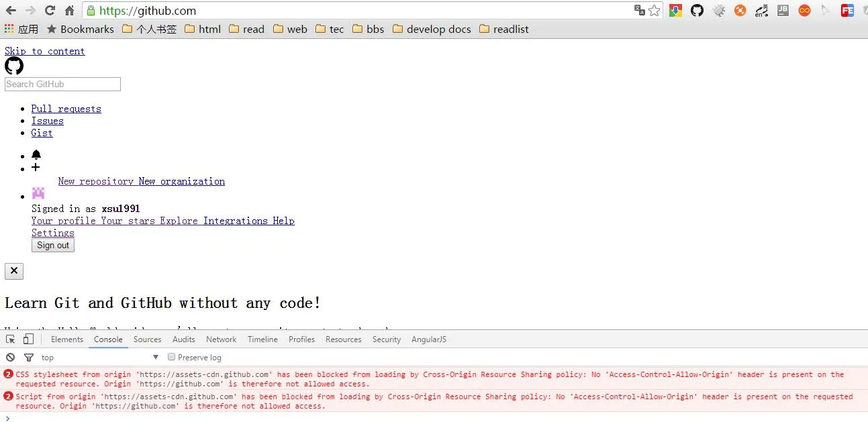Open the tec bookmarks folder
Screen dimensions: 868x422
tap(330, 29)
